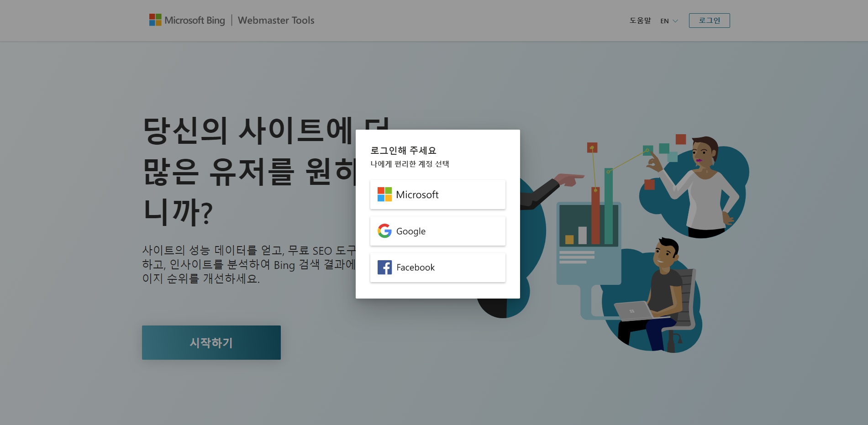Click the Microsoft logo in the header

[155, 20]
